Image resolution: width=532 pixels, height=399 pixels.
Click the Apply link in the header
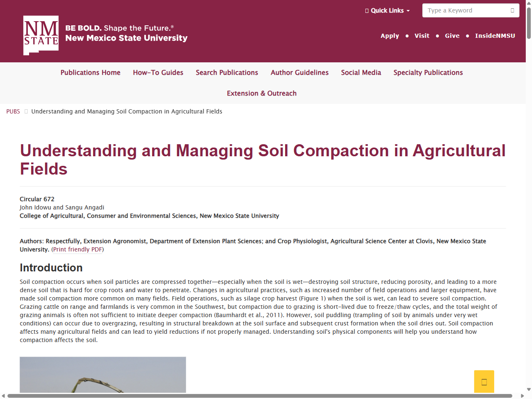pos(389,36)
